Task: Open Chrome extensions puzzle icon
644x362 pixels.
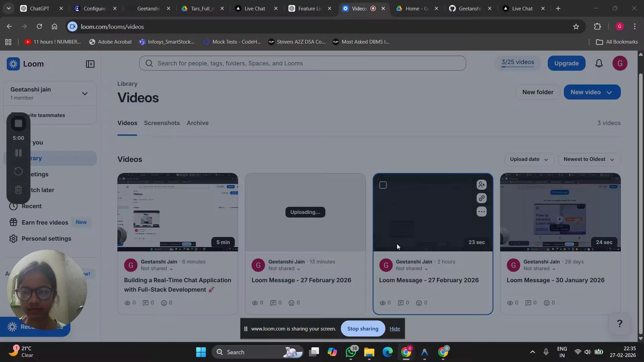Action: point(597,27)
